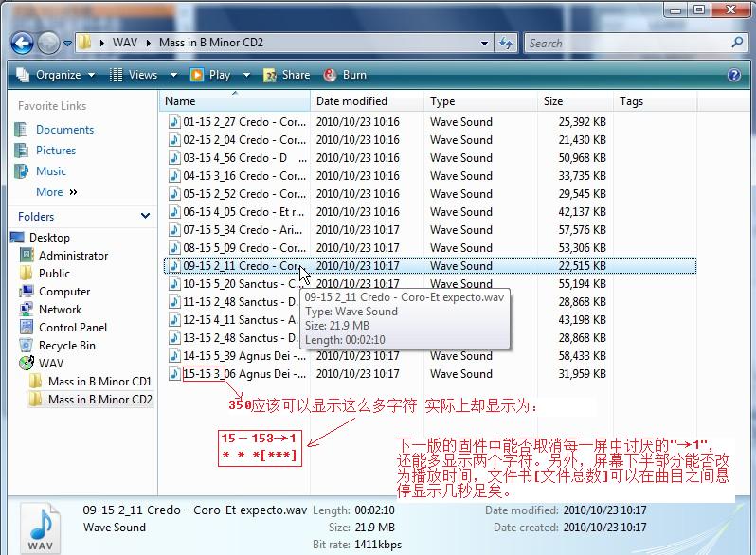The width and height of the screenshot is (756, 555).
Task: Click the Tags column header
Action: click(x=656, y=101)
